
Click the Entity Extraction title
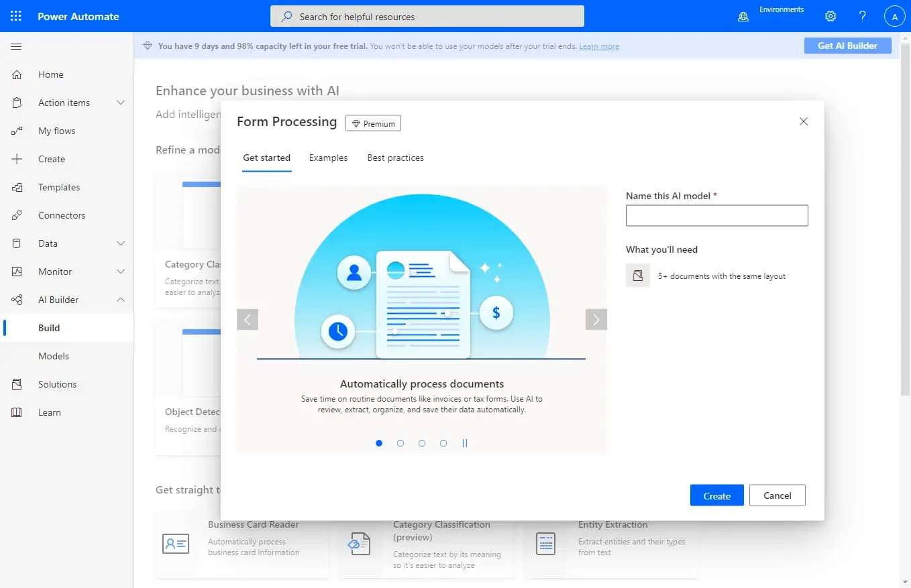[613, 524]
